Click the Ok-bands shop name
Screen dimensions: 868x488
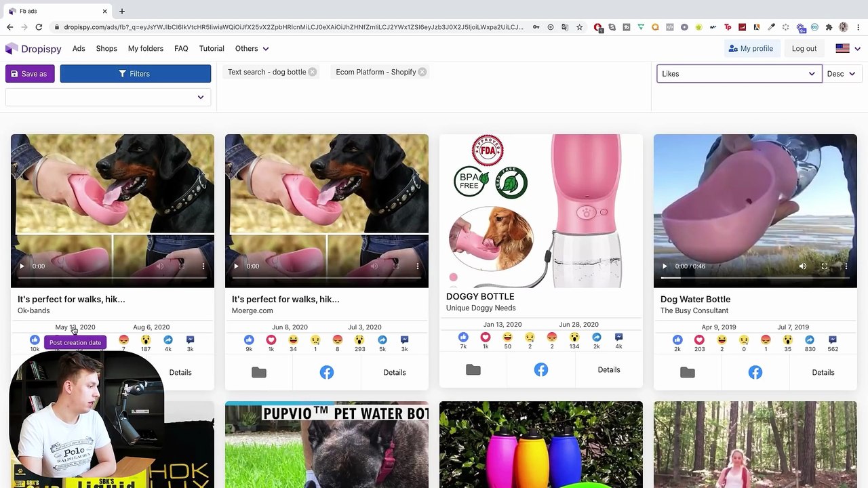click(x=34, y=310)
